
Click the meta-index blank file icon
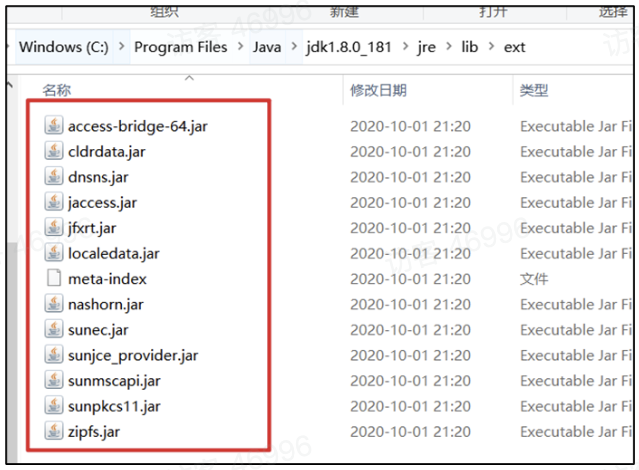54,279
